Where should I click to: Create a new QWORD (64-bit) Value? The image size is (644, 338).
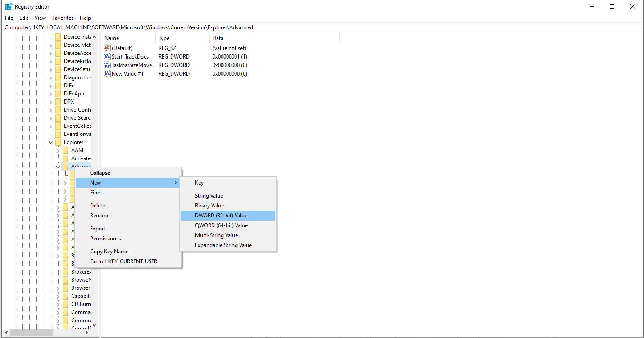(228, 225)
